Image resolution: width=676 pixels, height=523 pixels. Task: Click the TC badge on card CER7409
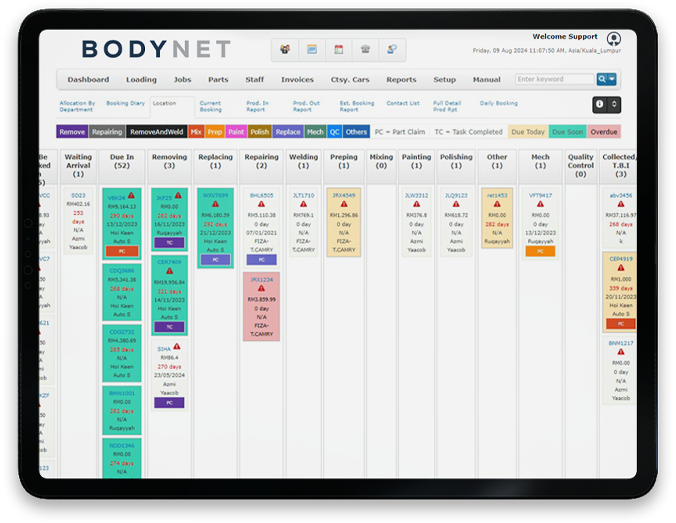pyautogui.click(x=169, y=327)
